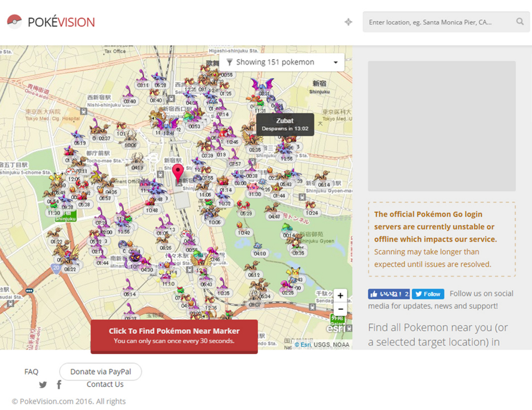This screenshot has height=410, width=532.
Task: Click the Zubat despawn tooltip
Action: 285,125
